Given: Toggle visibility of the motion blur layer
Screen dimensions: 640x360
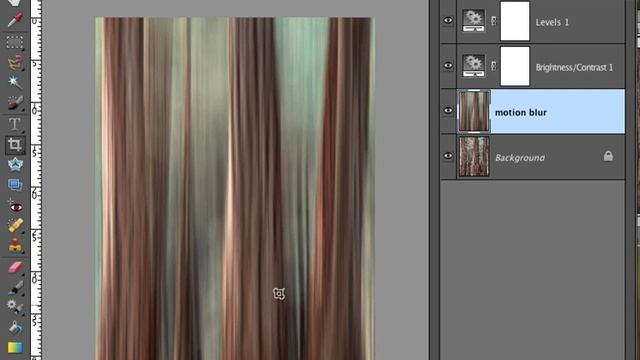Looking at the screenshot, I should [448, 110].
